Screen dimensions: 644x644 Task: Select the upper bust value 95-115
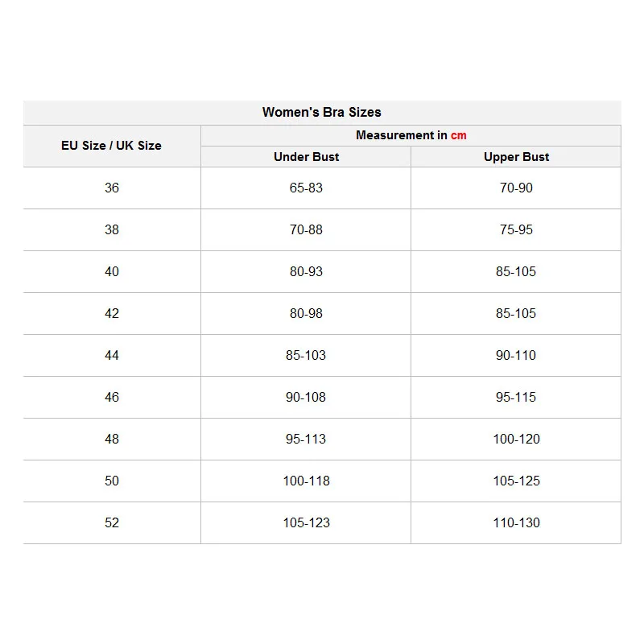516,397
